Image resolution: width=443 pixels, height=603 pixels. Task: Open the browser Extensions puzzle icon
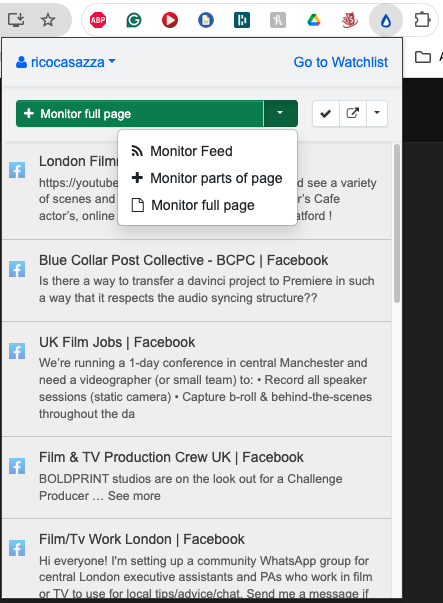[x=422, y=20]
